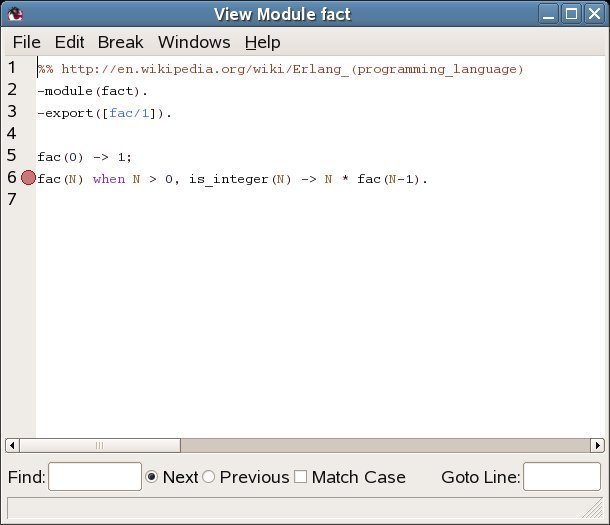Open the Break menu
The height and width of the screenshot is (525, 610).
click(x=120, y=42)
